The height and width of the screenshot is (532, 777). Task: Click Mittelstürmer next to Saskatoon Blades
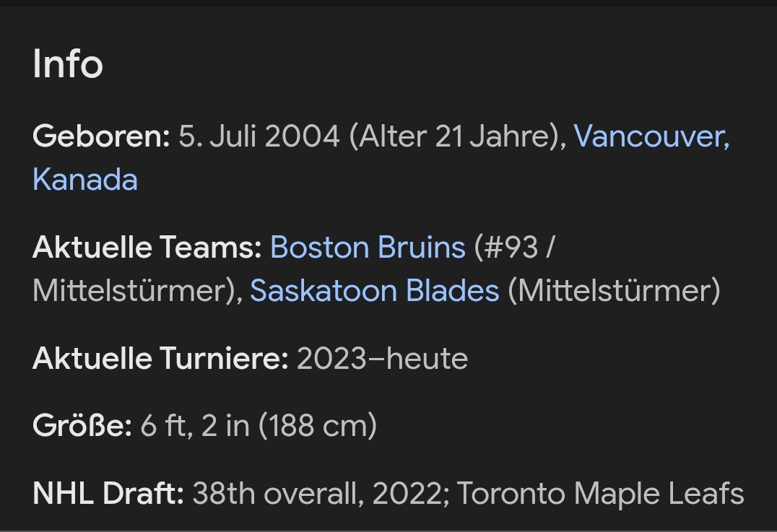pos(614,291)
